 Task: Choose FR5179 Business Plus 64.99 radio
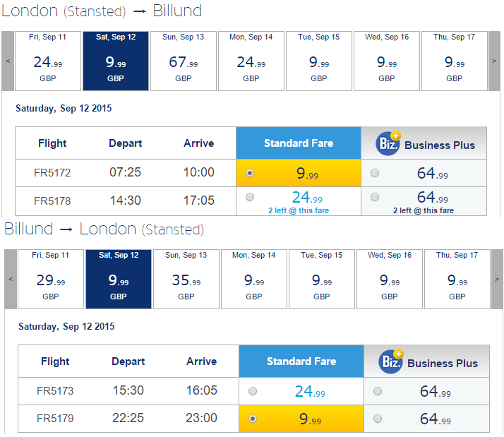pyautogui.click(x=378, y=419)
